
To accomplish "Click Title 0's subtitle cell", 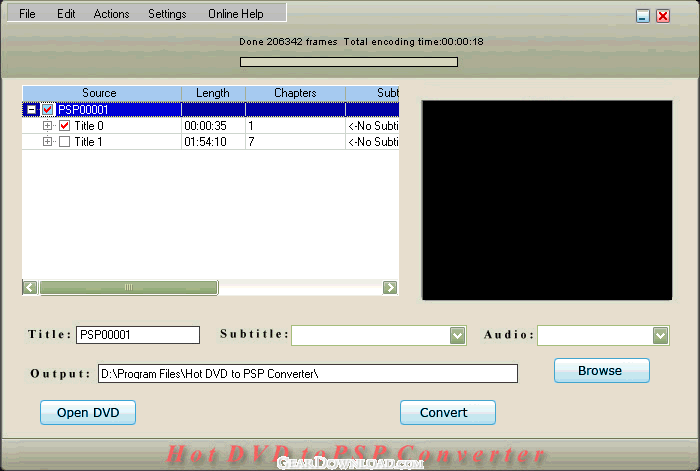I will coord(373,126).
